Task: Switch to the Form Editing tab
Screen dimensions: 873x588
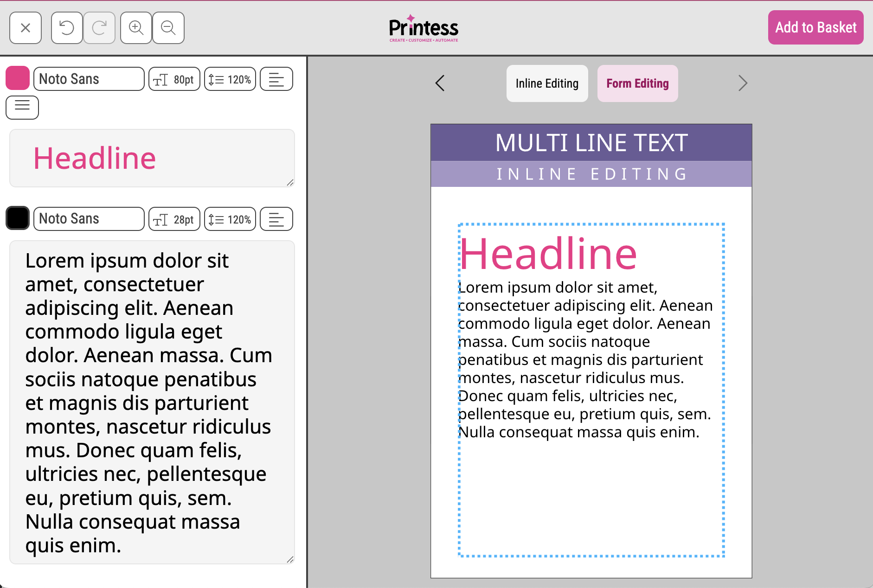Action: click(x=637, y=83)
